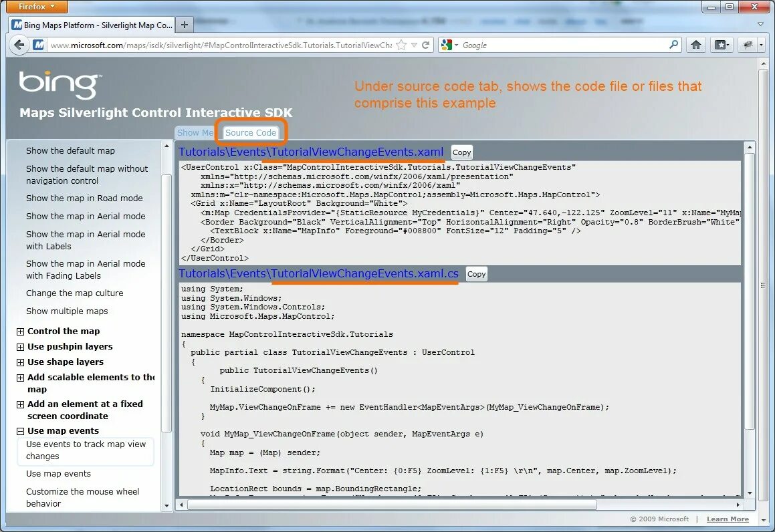Click the Learn More link in footer
This screenshot has height=532, width=775.
coord(728,519)
